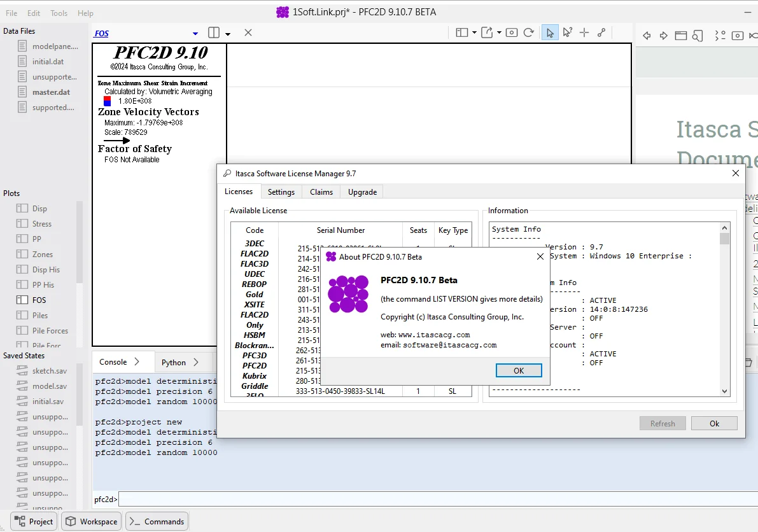Click the pfc2d command input field
Viewport: 758px width, 532px height.
point(437,499)
